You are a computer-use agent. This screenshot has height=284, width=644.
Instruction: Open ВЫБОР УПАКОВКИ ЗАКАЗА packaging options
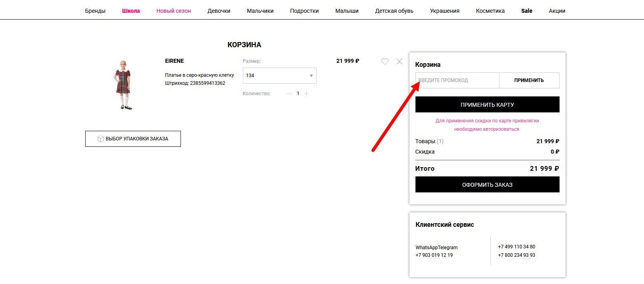133,139
